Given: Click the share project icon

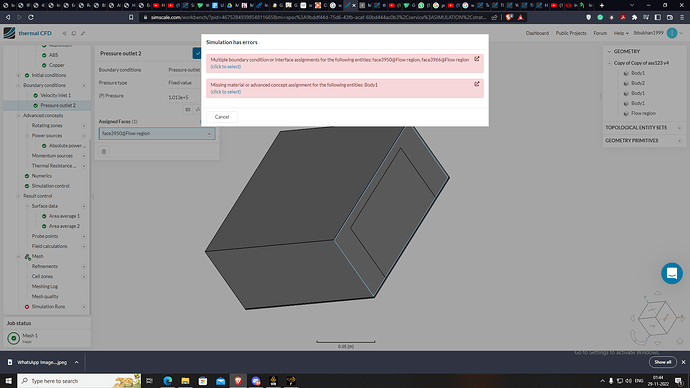Looking at the screenshot, I should tap(64, 33).
